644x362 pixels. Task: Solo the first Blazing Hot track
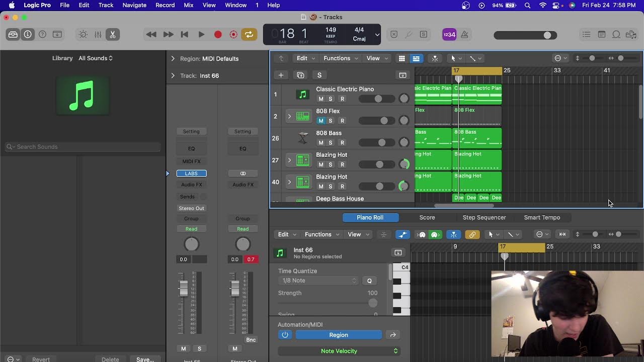coord(331,164)
